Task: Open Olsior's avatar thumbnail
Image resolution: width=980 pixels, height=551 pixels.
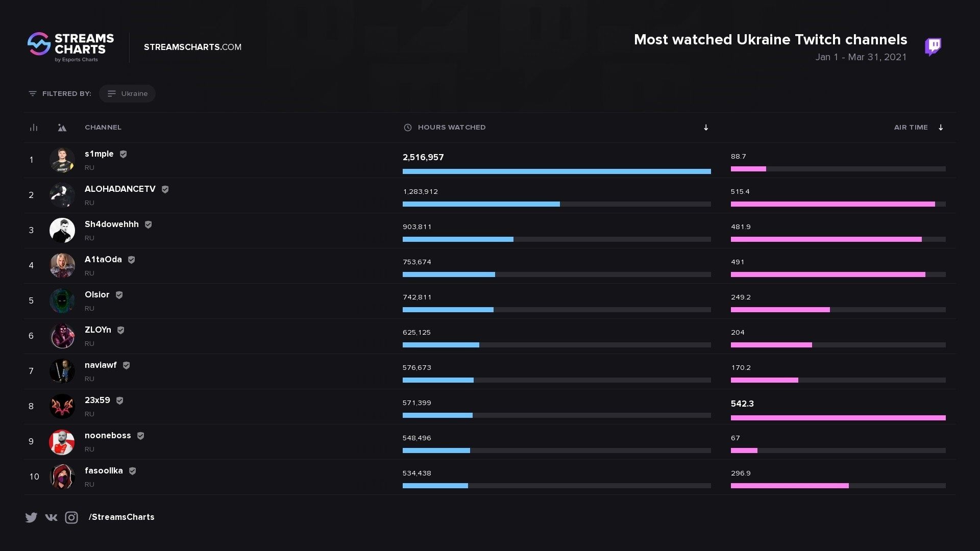Action: pyautogui.click(x=62, y=301)
